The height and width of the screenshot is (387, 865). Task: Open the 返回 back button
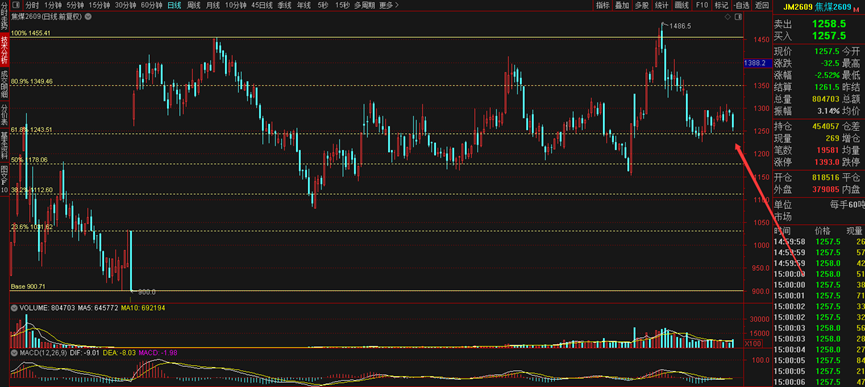[762, 5]
